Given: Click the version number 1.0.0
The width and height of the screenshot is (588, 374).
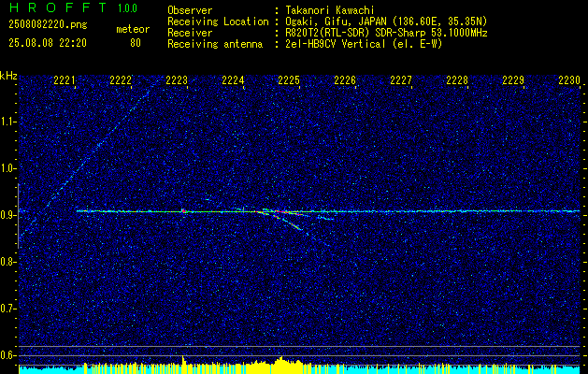Looking at the screenshot, I should point(127,7).
